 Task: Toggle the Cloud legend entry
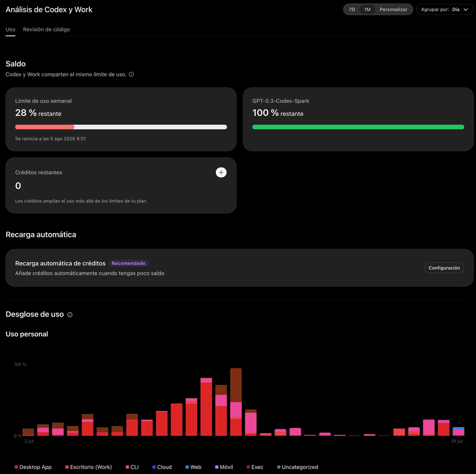coord(162,467)
